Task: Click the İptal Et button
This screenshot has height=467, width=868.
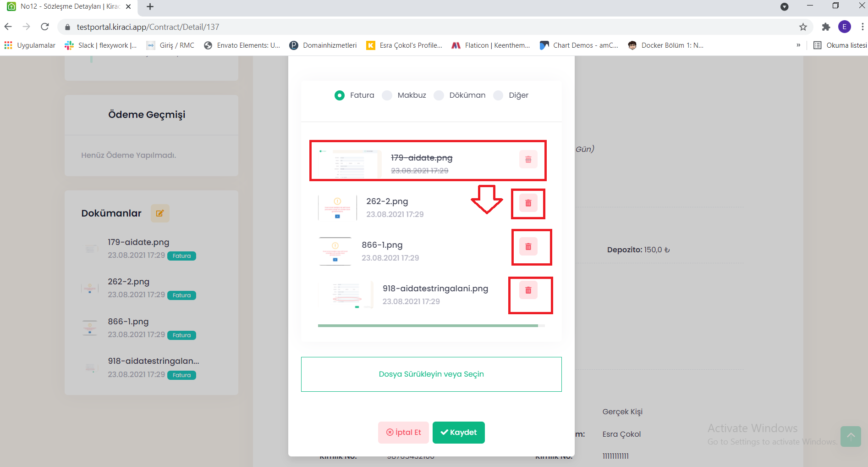Action: click(x=403, y=433)
